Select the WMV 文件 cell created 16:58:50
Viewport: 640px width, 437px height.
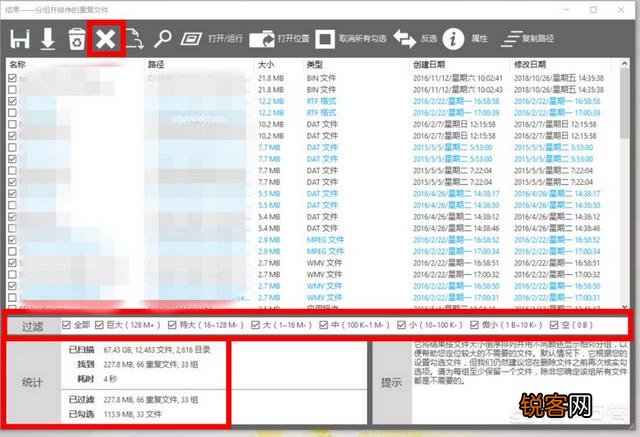pos(324,286)
